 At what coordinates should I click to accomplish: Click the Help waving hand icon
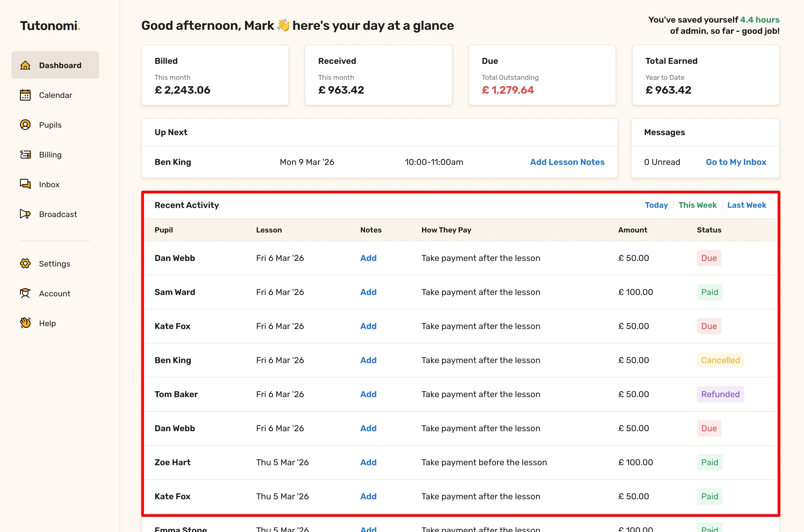[x=25, y=323]
